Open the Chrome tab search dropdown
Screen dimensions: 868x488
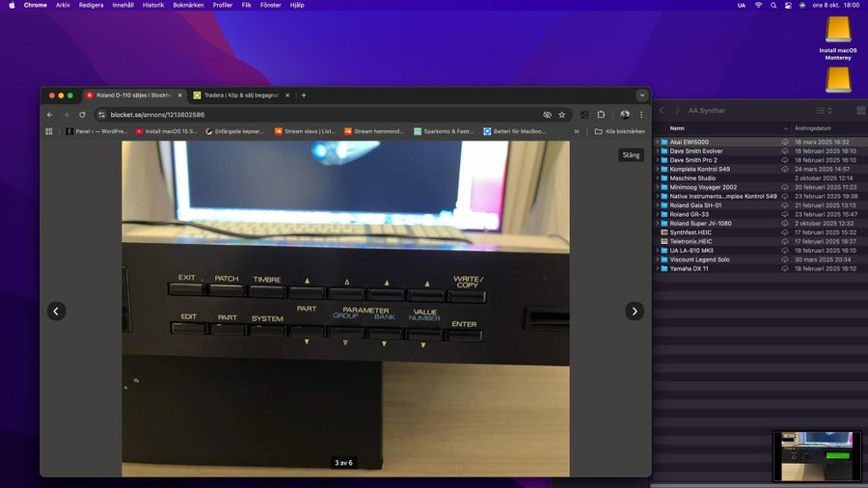click(x=641, y=95)
